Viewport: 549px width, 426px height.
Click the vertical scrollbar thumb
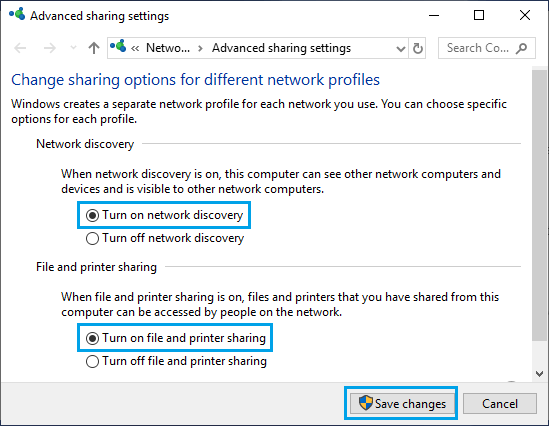click(x=540, y=205)
